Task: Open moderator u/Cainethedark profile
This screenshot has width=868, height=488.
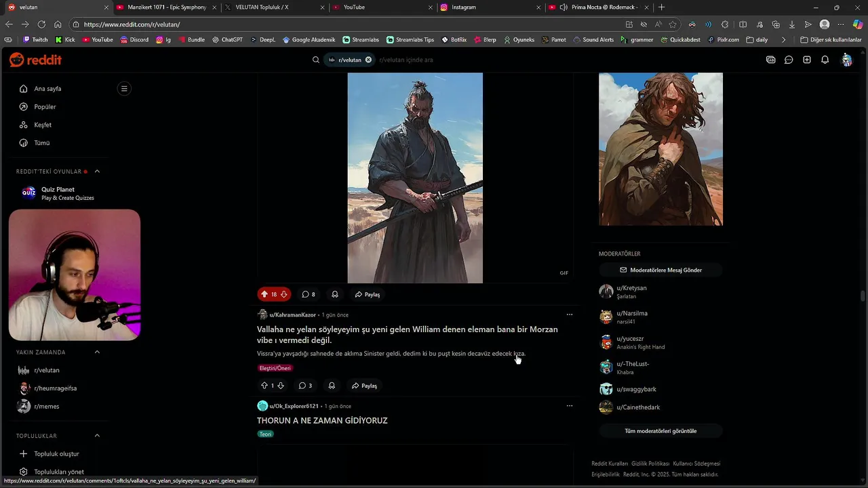Action: coord(638,407)
